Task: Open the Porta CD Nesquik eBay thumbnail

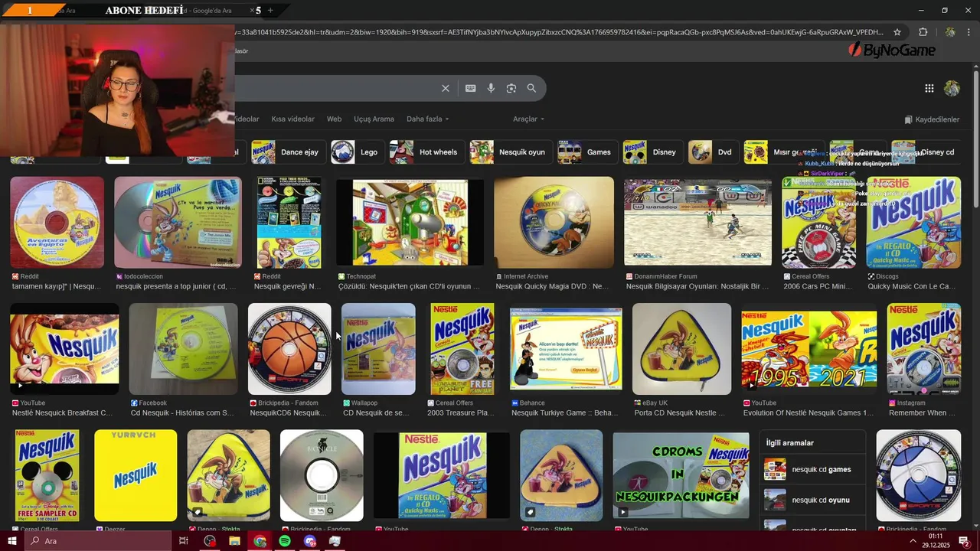Action: coord(681,349)
